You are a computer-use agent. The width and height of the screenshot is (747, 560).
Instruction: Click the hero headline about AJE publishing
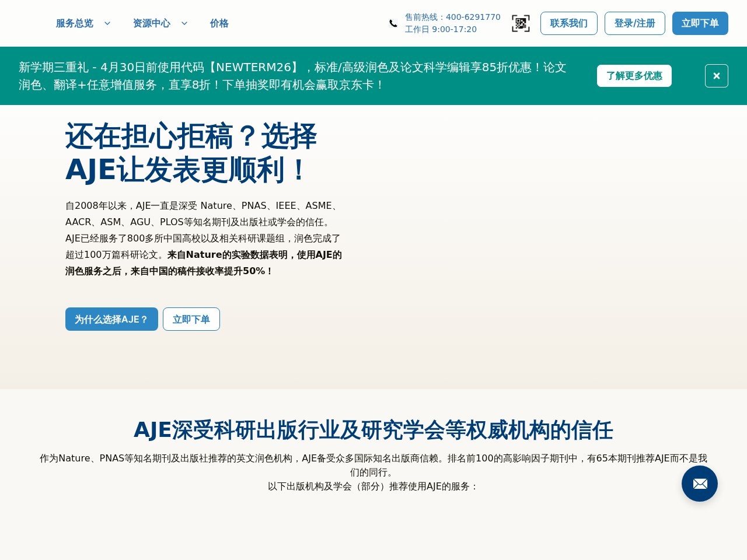point(191,153)
